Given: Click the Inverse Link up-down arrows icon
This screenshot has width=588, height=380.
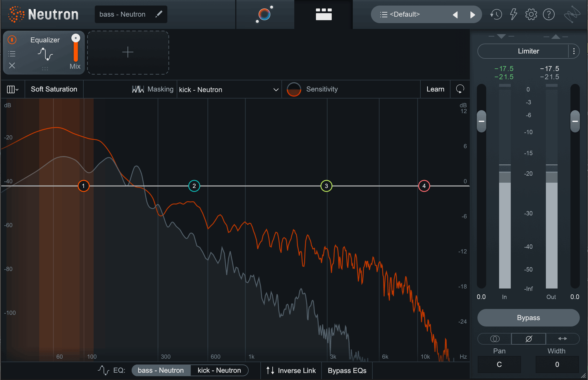Looking at the screenshot, I should (x=270, y=371).
